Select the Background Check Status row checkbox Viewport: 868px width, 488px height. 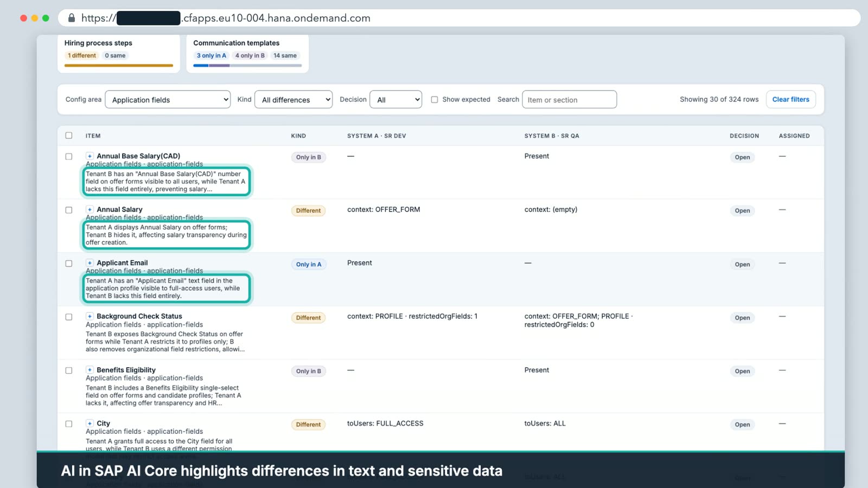click(69, 317)
